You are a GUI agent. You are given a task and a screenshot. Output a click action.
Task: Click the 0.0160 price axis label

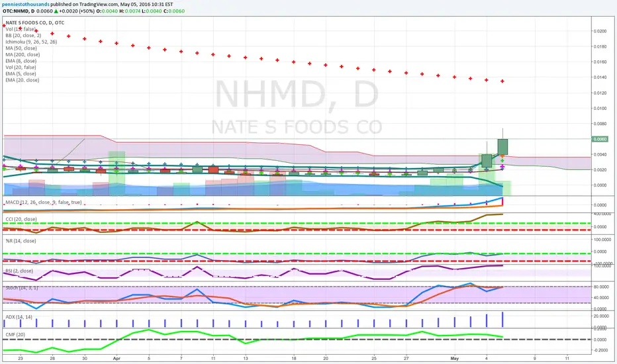[600, 62]
